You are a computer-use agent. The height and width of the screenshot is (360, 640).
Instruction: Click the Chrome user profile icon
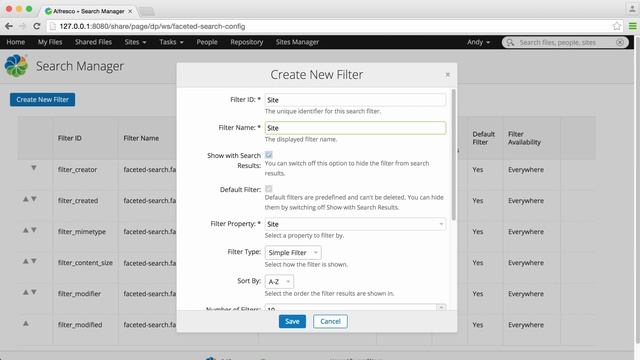pyautogui.click(x=632, y=9)
